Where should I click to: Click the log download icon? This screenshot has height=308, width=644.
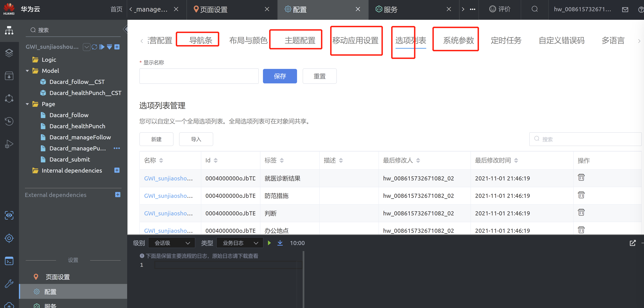280,243
